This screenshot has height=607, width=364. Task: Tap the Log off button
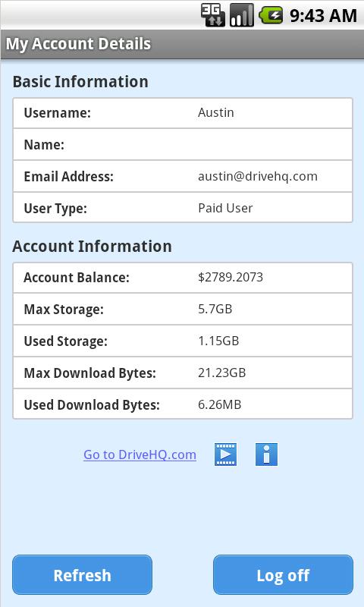pos(283,575)
